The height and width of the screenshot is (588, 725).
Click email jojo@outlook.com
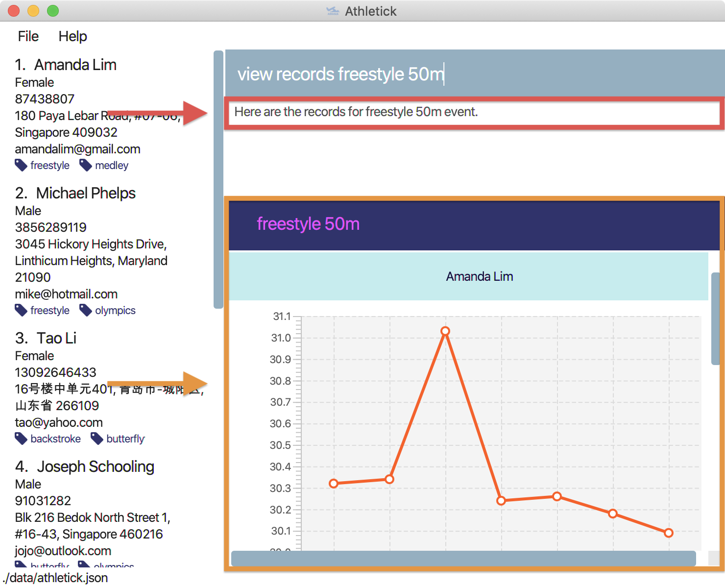63,551
